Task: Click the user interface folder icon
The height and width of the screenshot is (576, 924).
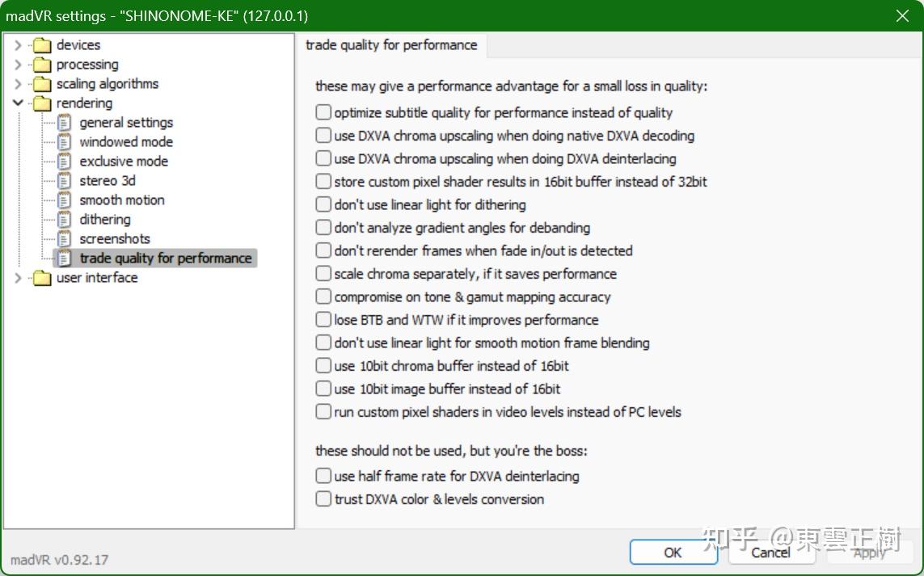Action: point(42,278)
